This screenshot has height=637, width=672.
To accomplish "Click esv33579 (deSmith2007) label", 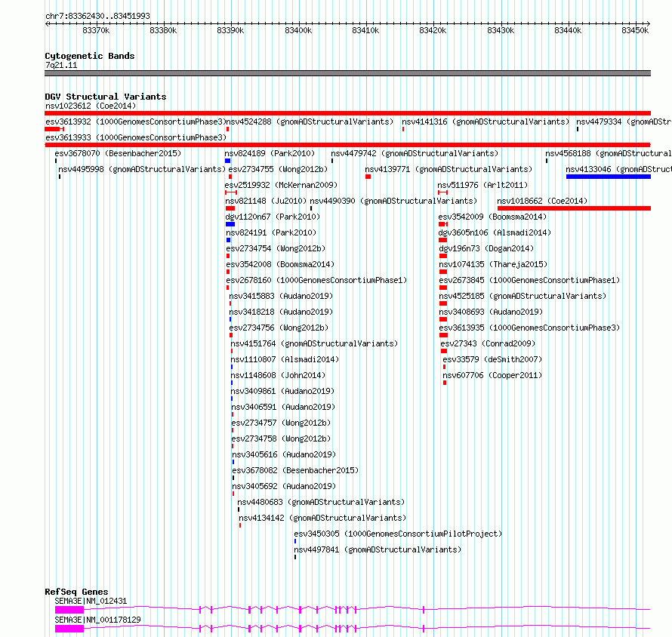I will pyautogui.click(x=492, y=359).
